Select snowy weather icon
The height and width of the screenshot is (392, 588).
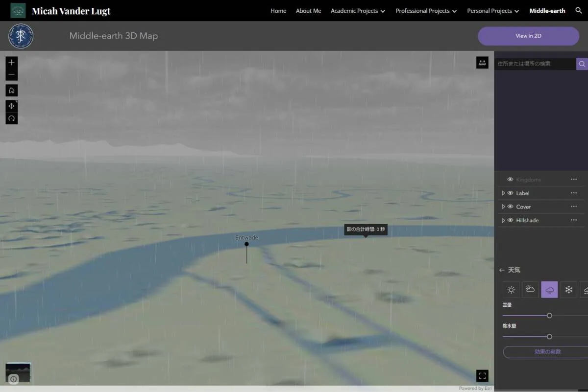(x=569, y=290)
